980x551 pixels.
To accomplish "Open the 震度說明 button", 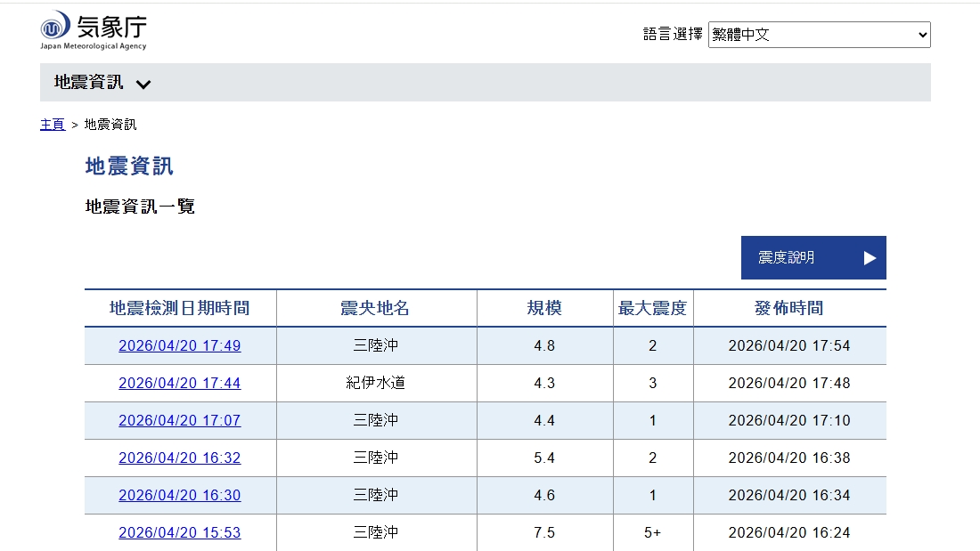I will click(813, 258).
